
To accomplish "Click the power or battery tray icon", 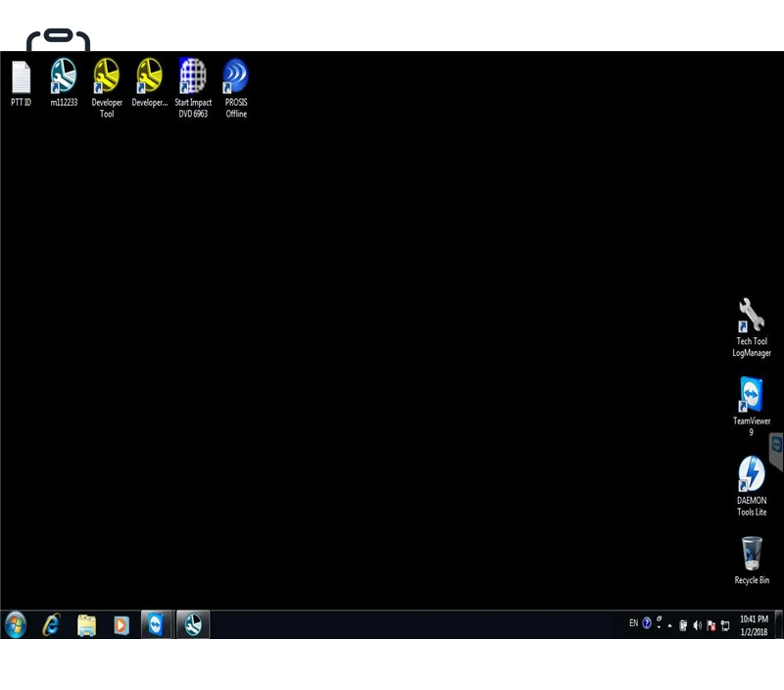I will [x=683, y=625].
